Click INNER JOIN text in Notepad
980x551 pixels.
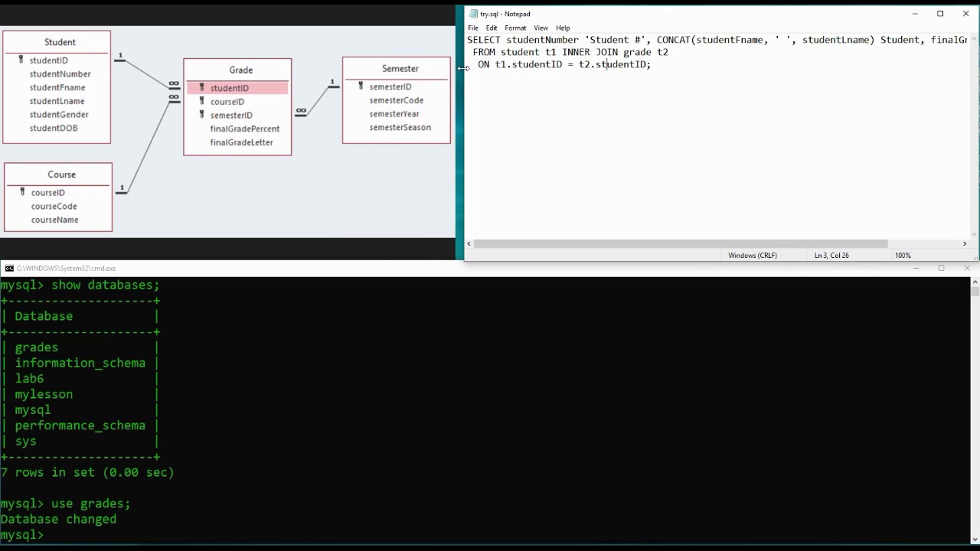(x=590, y=52)
